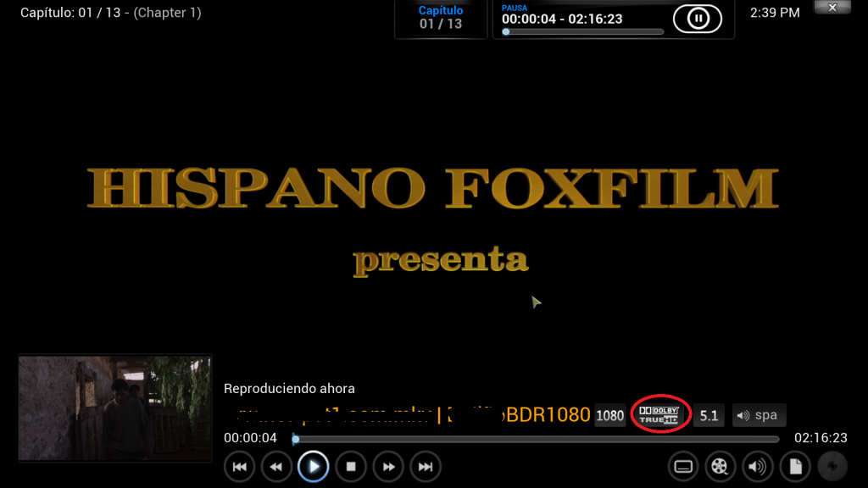868x488 pixels.
Task: Click the dimmed disc icon at bottom right
Action: [x=832, y=466]
